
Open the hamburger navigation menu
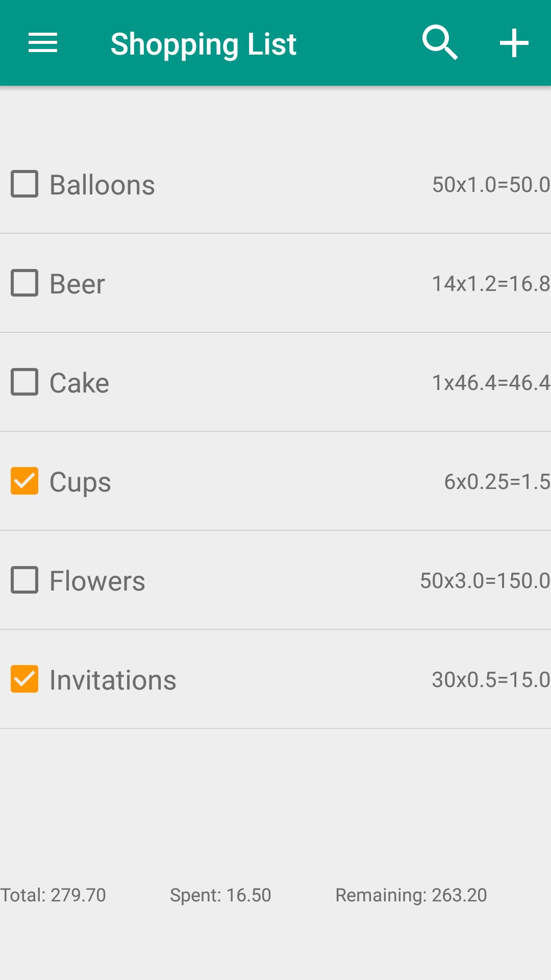tap(43, 43)
